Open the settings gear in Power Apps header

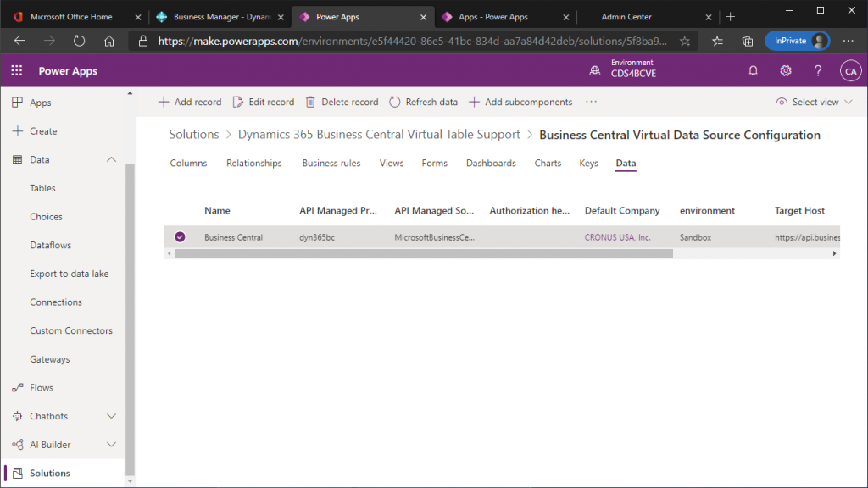[x=786, y=71]
